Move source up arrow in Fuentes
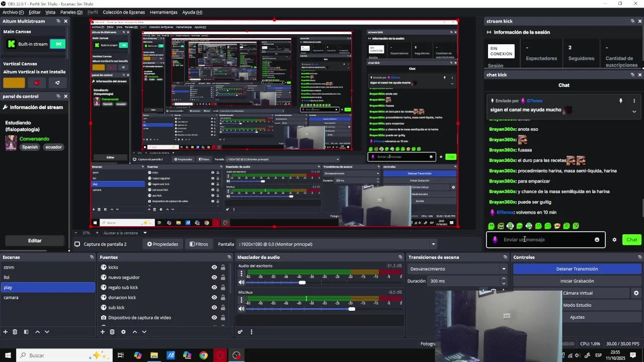 point(135,332)
